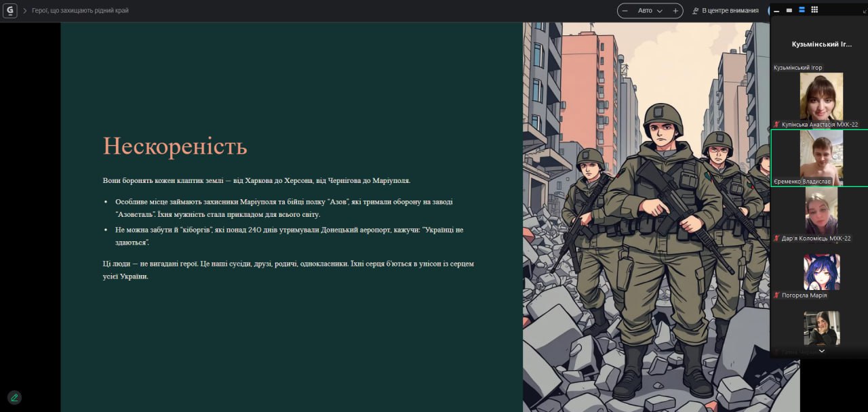Click the breadcrumb chevron beside the logo
The image size is (868, 412).
[25, 11]
